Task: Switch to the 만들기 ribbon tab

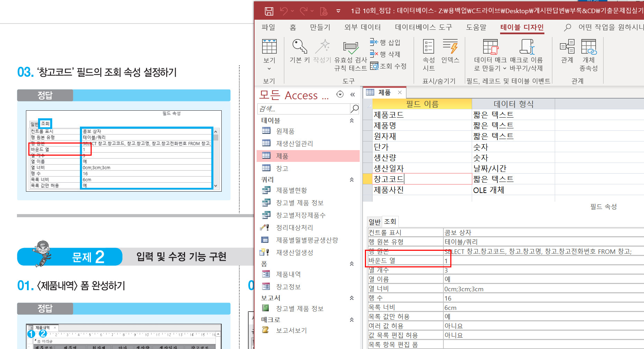Action: 320,27
